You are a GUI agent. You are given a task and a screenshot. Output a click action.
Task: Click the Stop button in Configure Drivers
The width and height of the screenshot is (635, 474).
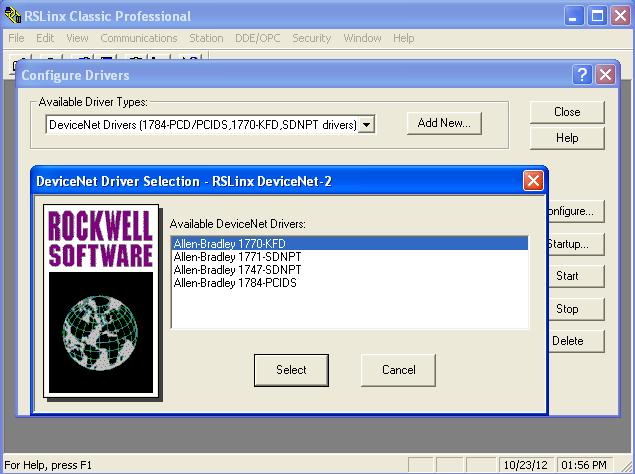coord(576,309)
